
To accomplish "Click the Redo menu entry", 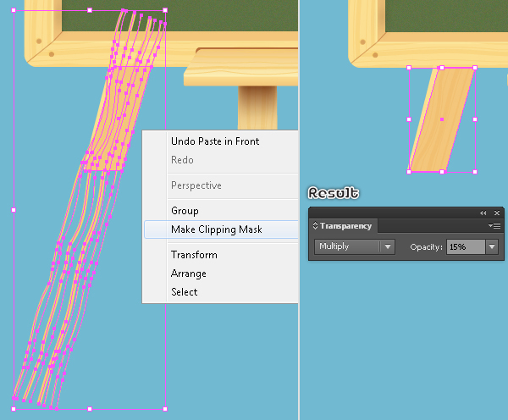I will click(182, 160).
